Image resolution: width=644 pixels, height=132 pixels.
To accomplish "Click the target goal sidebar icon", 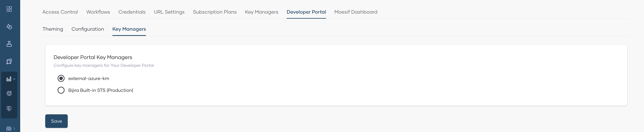I will [9, 93].
